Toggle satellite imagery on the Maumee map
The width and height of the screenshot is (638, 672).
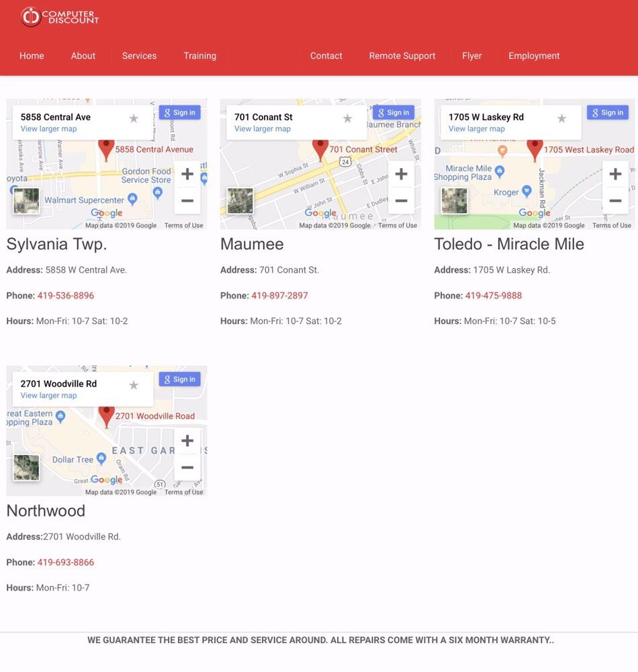pyautogui.click(x=240, y=201)
